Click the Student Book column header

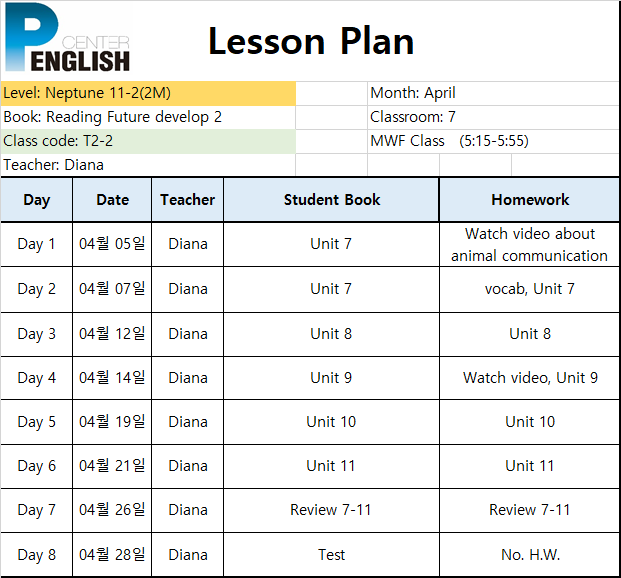click(331, 200)
